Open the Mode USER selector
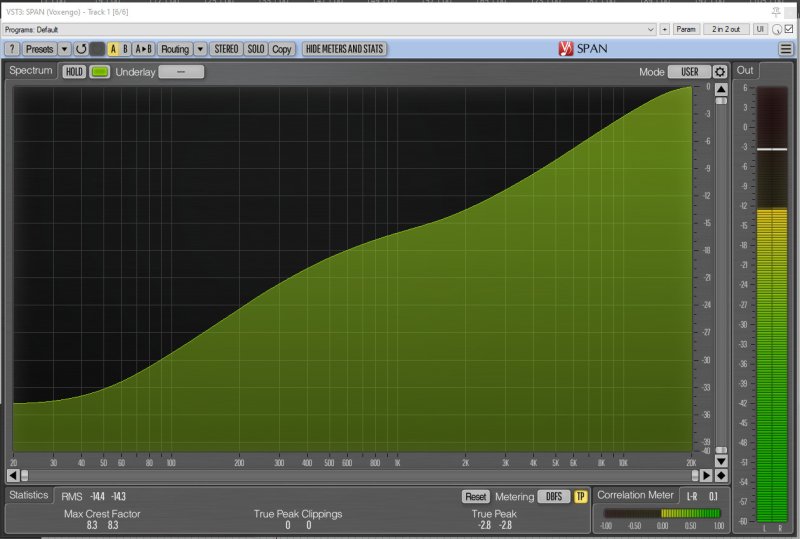This screenshot has width=800, height=539. click(689, 72)
